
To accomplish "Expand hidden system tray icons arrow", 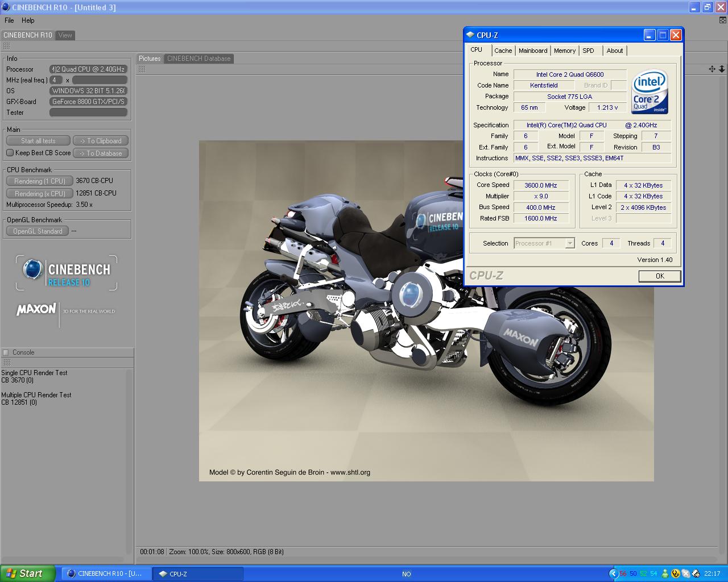I will click(x=613, y=573).
